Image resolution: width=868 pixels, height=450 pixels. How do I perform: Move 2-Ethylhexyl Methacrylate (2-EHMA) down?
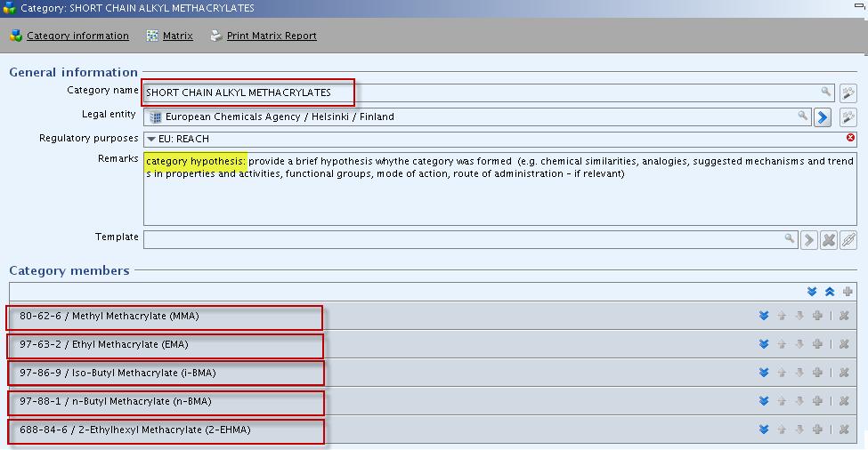pos(799,429)
